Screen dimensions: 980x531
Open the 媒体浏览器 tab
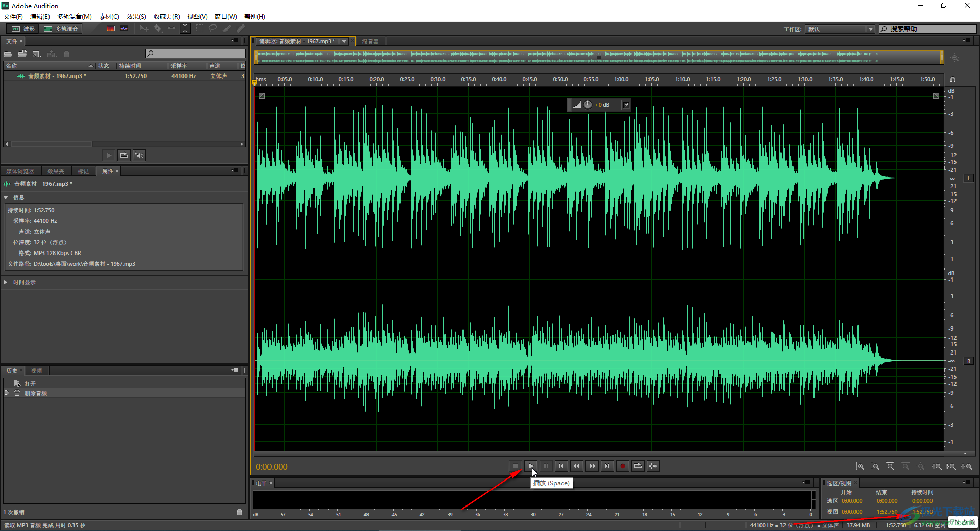pyautogui.click(x=20, y=171)
